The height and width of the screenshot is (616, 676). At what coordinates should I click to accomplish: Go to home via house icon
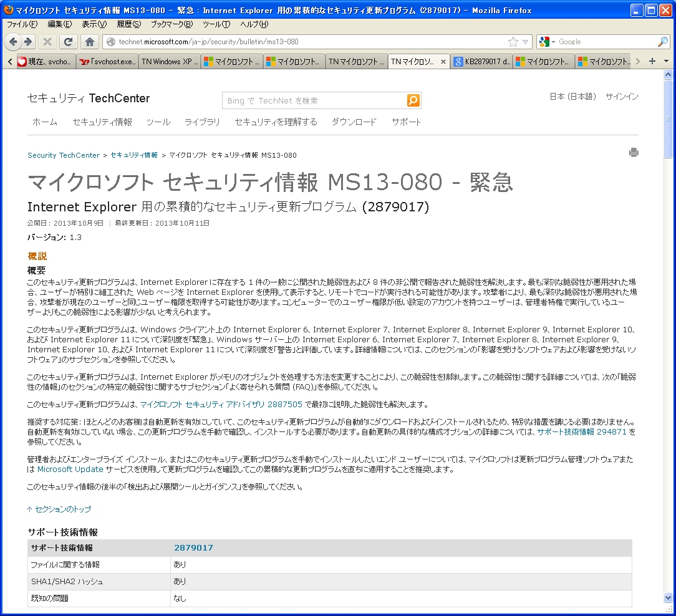coord(90,42)
